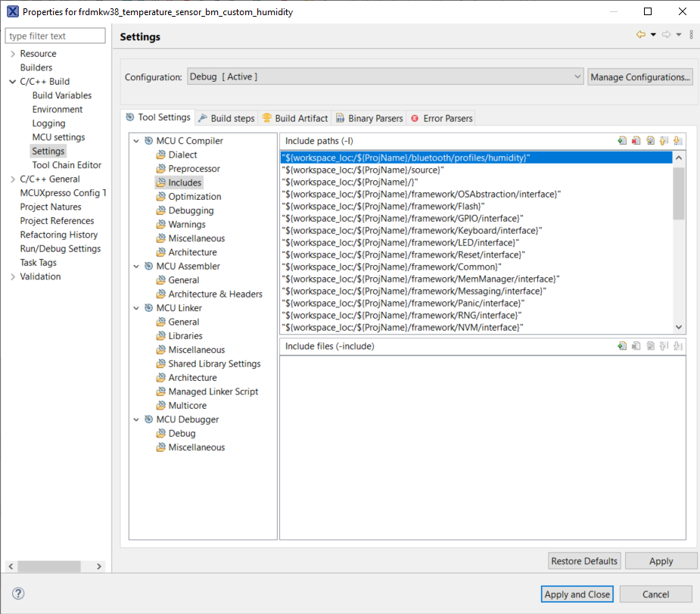Move the selected include path up
Image resolution: width=700 pixels, height=614 pixels.
tap(664, 141)
